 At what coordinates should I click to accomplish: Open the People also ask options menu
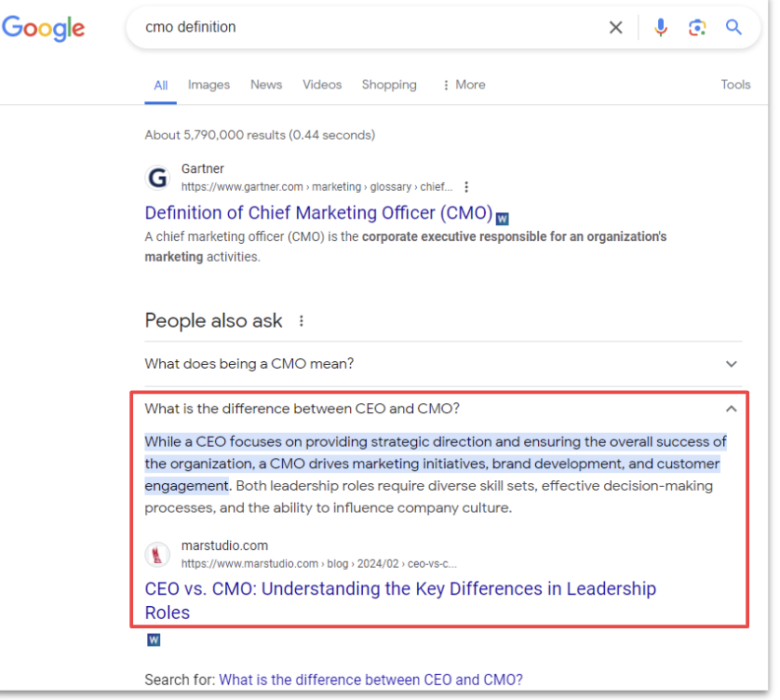click(301, 321)
